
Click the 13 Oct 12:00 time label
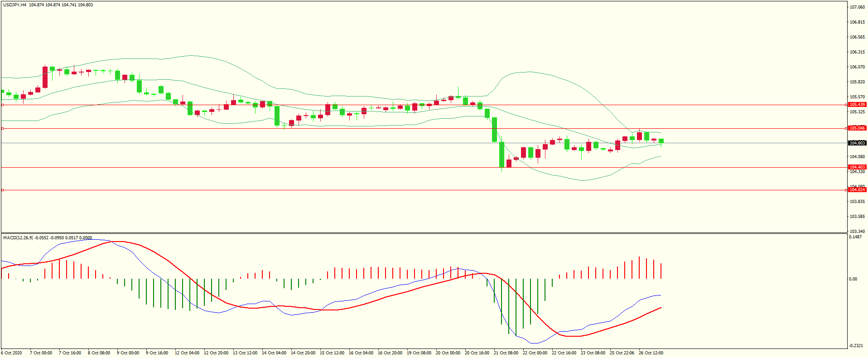(245, 353)
